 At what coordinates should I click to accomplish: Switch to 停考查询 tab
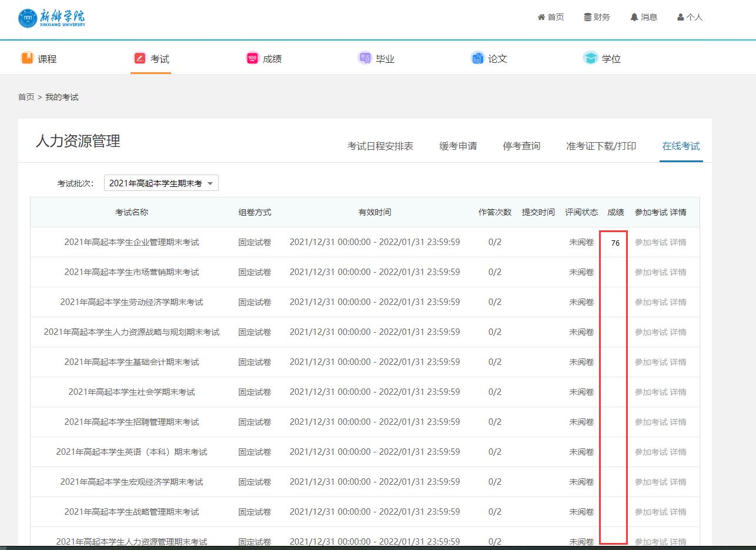pyautogui.click(x=521, y=146)
